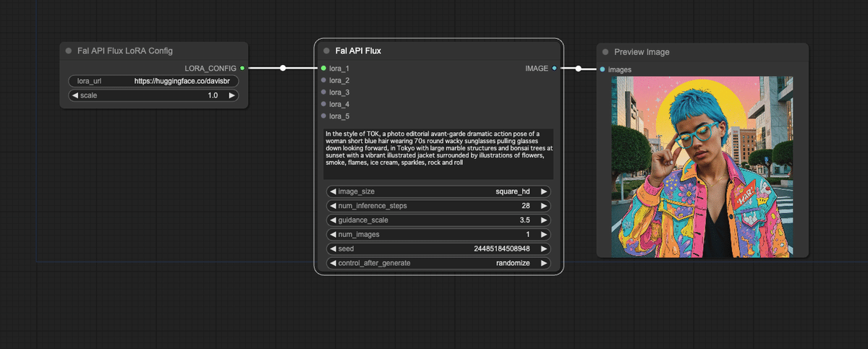Click the lora_3 input socket
The image size is (868, 349).
tap(323, 92)
